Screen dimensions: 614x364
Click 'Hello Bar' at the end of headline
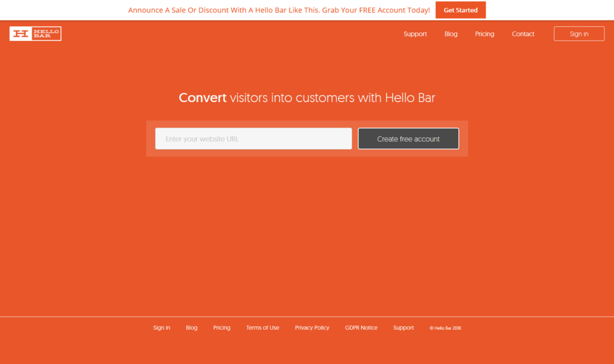click(410, 98)
